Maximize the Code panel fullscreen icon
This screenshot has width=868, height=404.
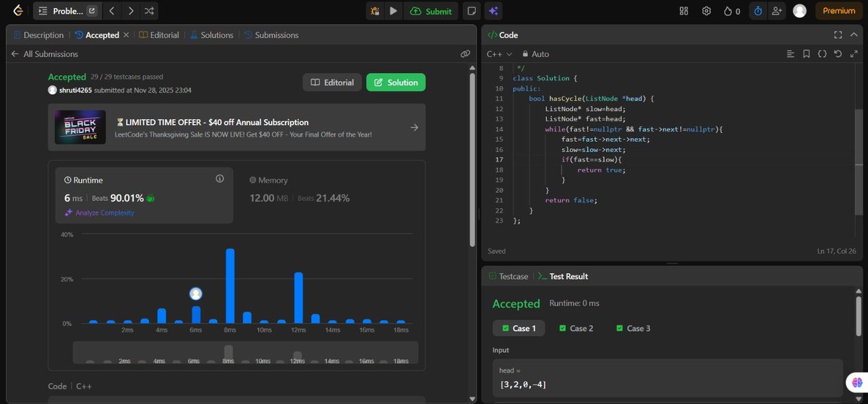coord(838,35)
